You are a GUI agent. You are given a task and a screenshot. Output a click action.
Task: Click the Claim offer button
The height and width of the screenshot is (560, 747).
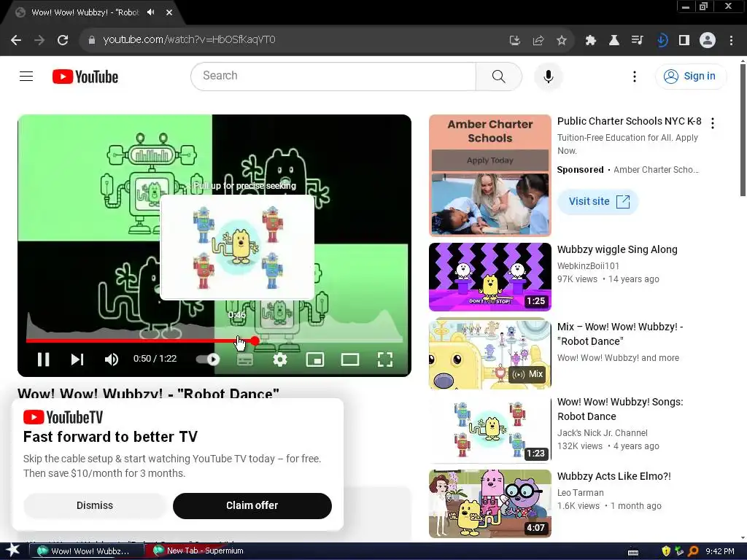tap(252, 506)
